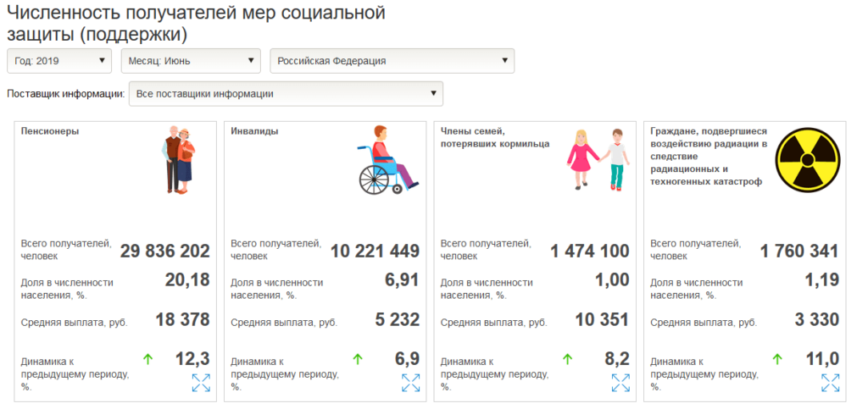Click green up arrow in Пенсионеры card
This screenshot has width=868, height=409.
coord(147,360)
